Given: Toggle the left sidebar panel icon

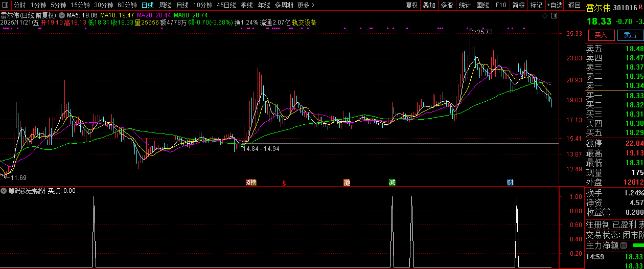Looking at the screenshot, I should [6, 5].
